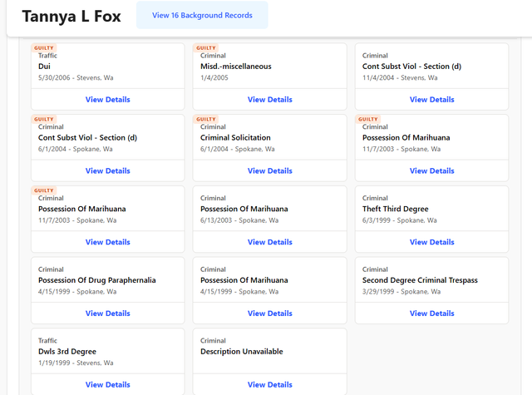Click the GUILTY badge on Misd.-miscellaneous card
532x395 pixels.
pos(206,48)
